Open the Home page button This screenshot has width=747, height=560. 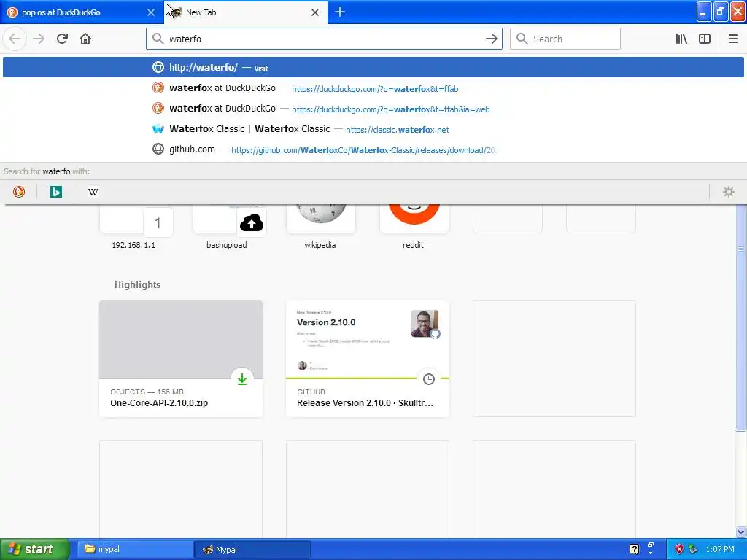click(85, 39)
